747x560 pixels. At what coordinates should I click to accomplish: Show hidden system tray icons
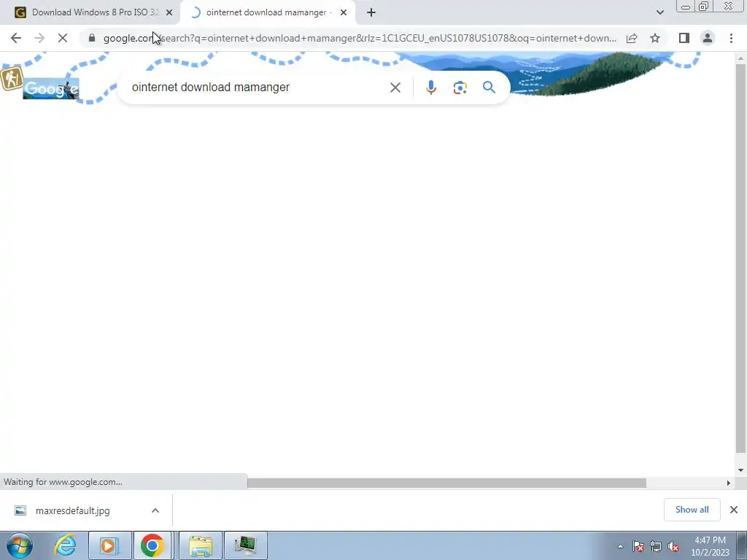tap(620, 546)
